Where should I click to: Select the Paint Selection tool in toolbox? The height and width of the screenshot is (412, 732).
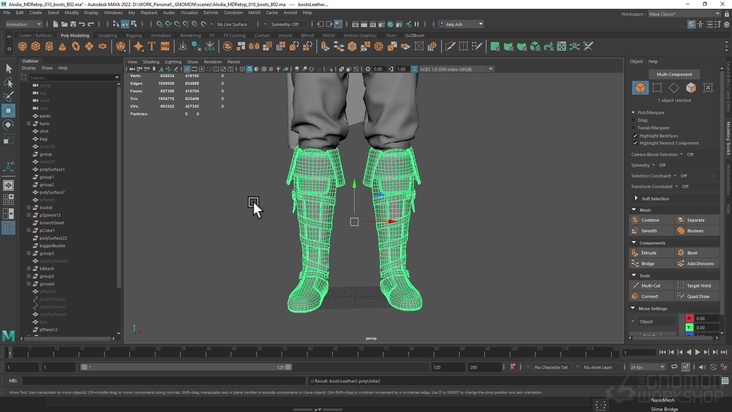click(8, 97)
